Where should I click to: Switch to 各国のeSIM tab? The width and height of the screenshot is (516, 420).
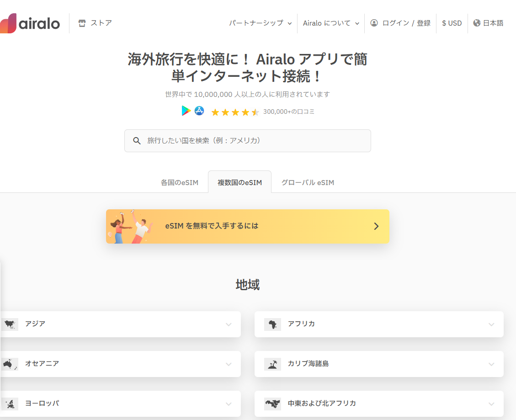click(x=179, y=182)
